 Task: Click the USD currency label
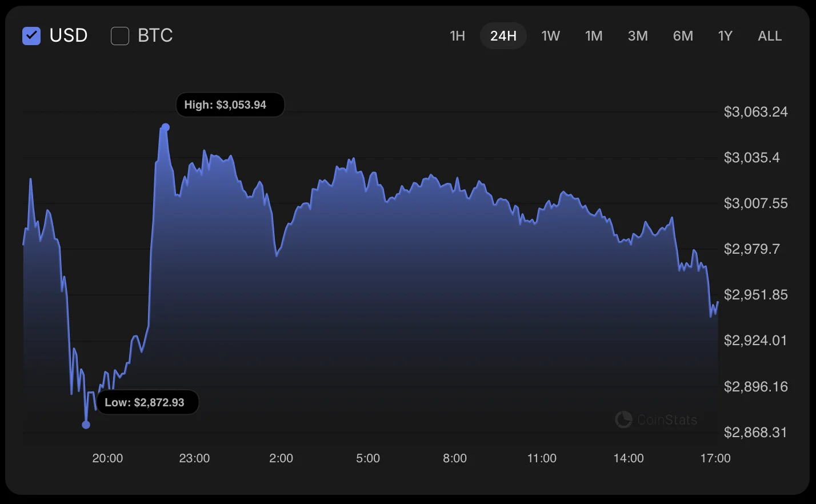[69, 35]
